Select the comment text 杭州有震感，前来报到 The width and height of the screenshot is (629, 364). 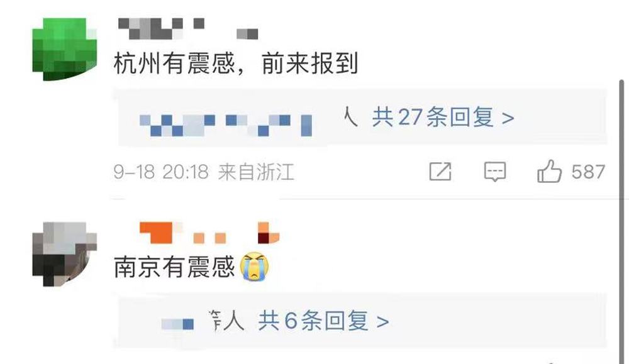tap(235, 63)
